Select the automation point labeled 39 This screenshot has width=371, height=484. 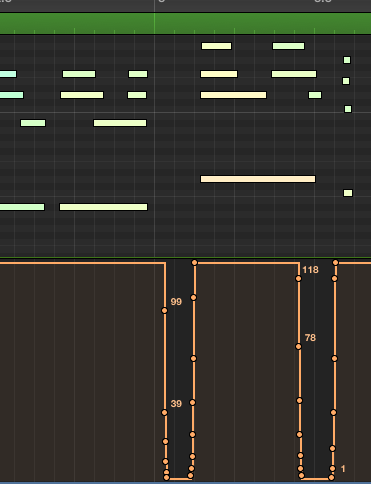coord(164,413)
